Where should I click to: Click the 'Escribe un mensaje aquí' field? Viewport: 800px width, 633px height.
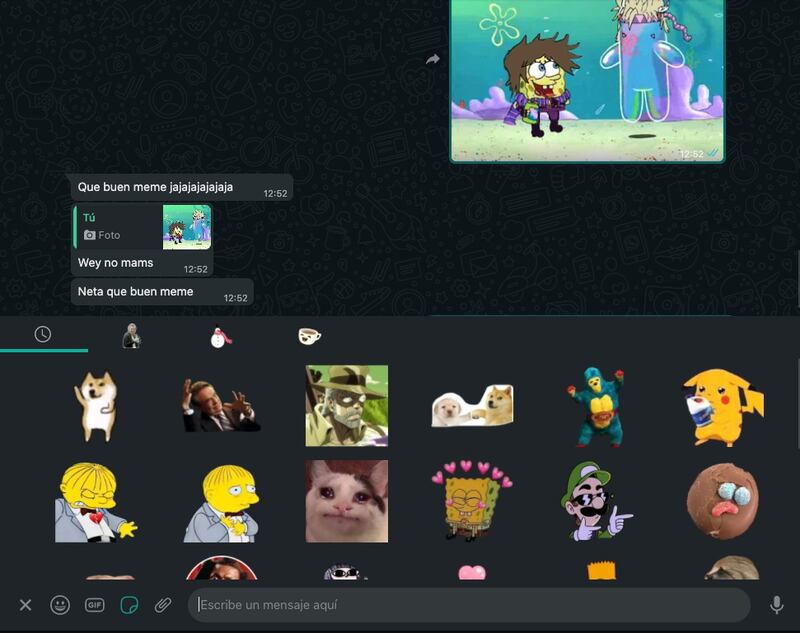coord(469,605)
